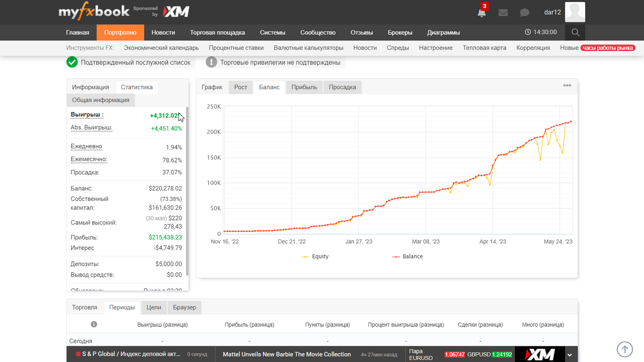
Task: Open Экономический календарь link
Action: coord(161,48)
